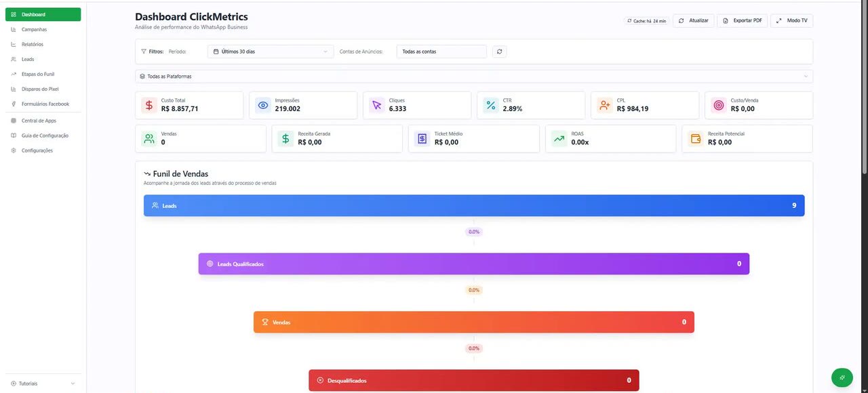Click the Configurações gear icon

tap(14, 150)
